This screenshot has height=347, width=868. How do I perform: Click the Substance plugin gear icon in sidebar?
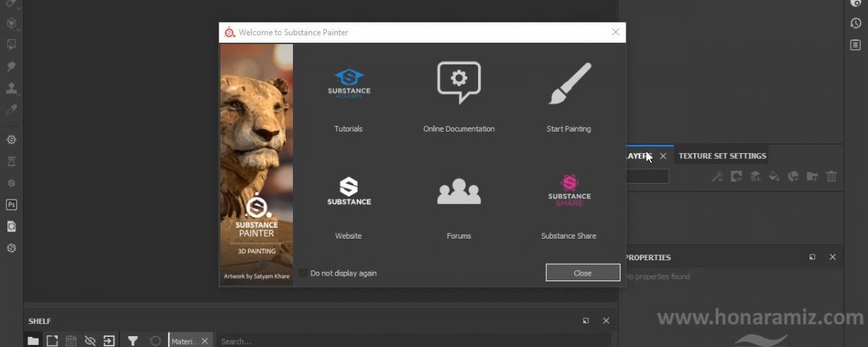point(12,140)
